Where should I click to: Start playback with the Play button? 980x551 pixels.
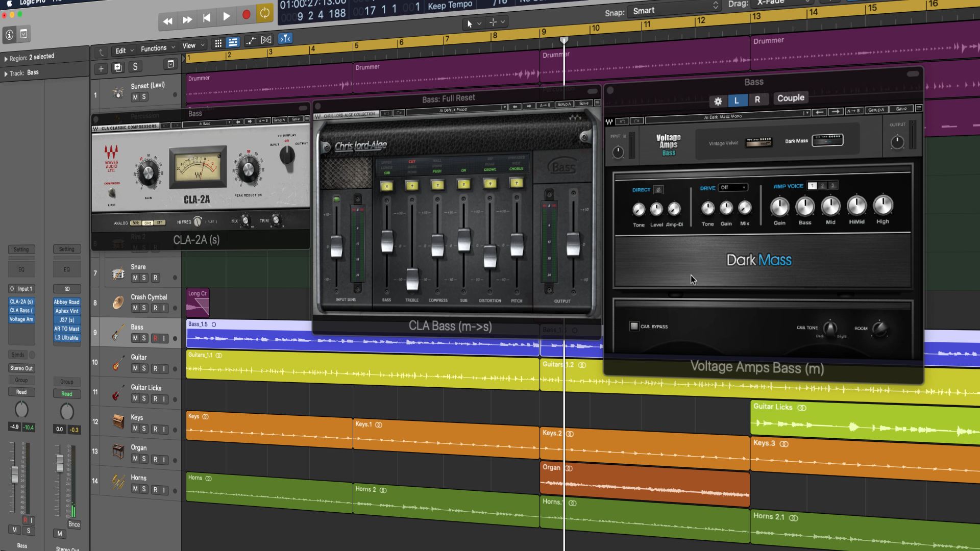coord(227,16)
